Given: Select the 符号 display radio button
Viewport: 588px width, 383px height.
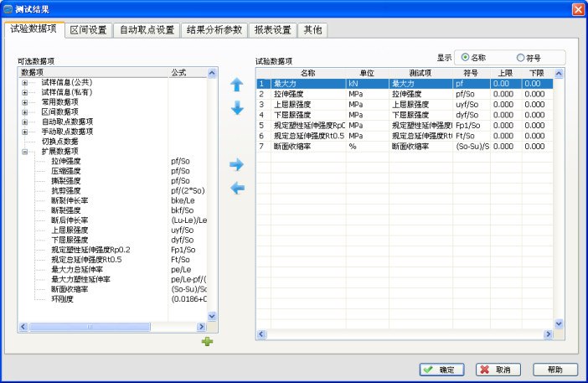Looking at the screenshot, I should pyautogui.click(x=521, y=58).
